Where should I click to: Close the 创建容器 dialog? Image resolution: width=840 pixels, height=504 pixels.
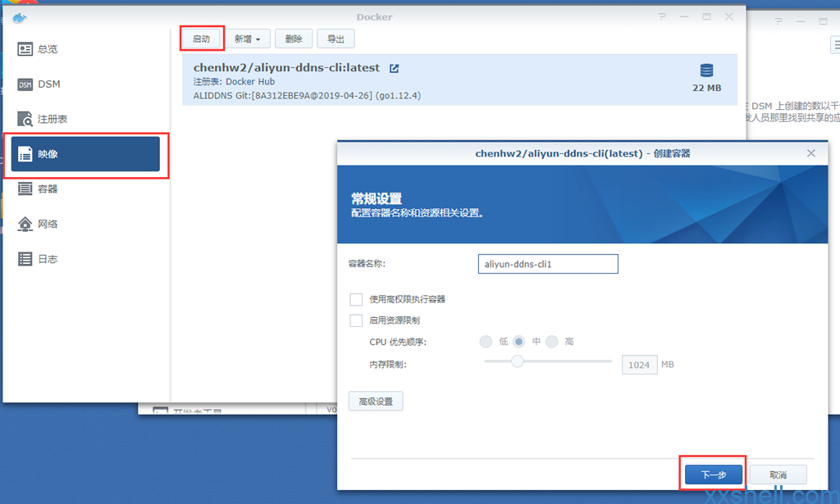click(x=811, y=153)
